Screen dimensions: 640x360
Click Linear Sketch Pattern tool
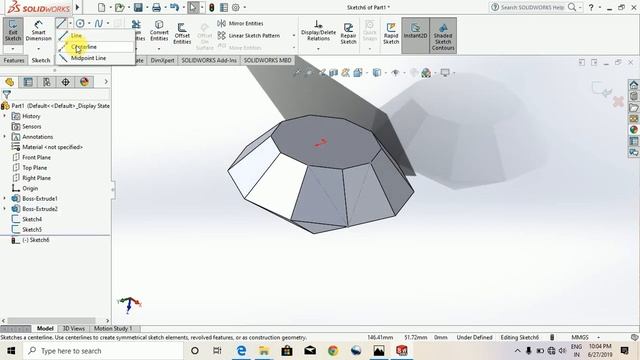249,36
